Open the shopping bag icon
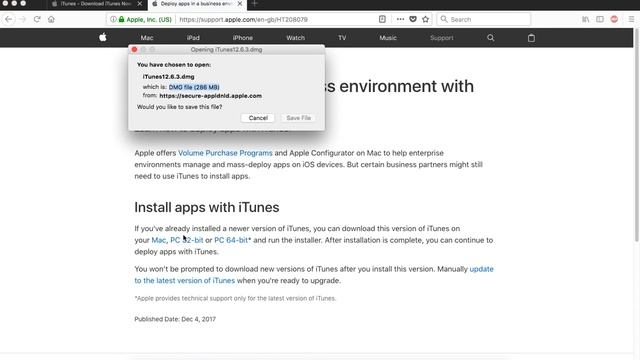This screenshot has height=360, width=640. pyautogui.click(x=531, y=38)
